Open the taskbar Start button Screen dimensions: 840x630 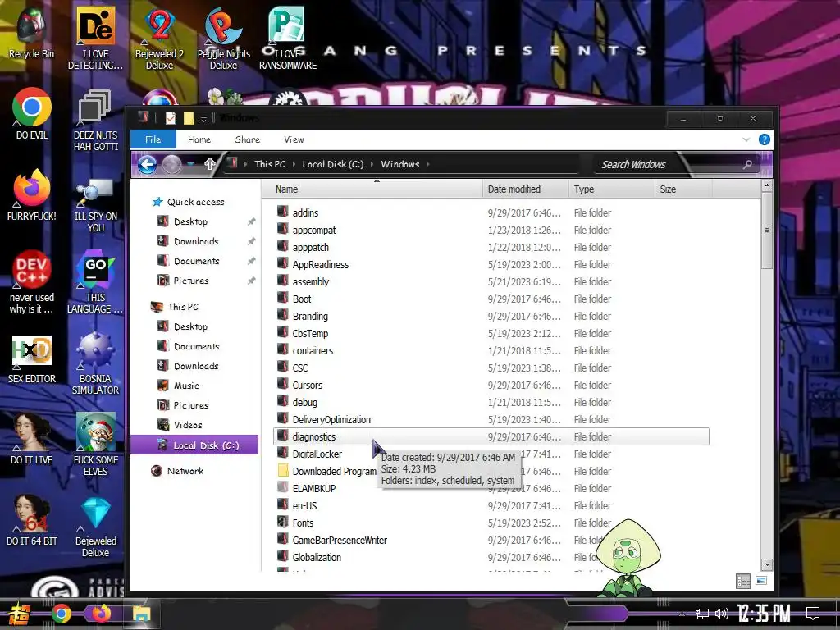pos(20,614)
